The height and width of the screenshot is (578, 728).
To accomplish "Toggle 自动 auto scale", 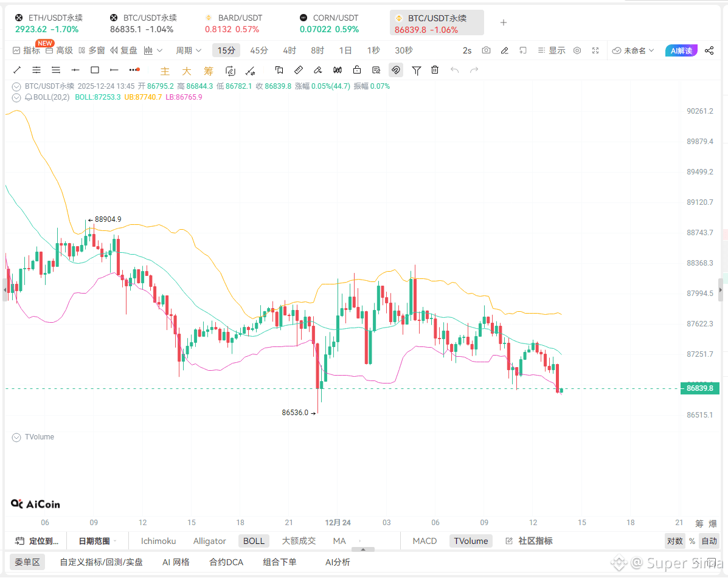I will coord(709,541).
